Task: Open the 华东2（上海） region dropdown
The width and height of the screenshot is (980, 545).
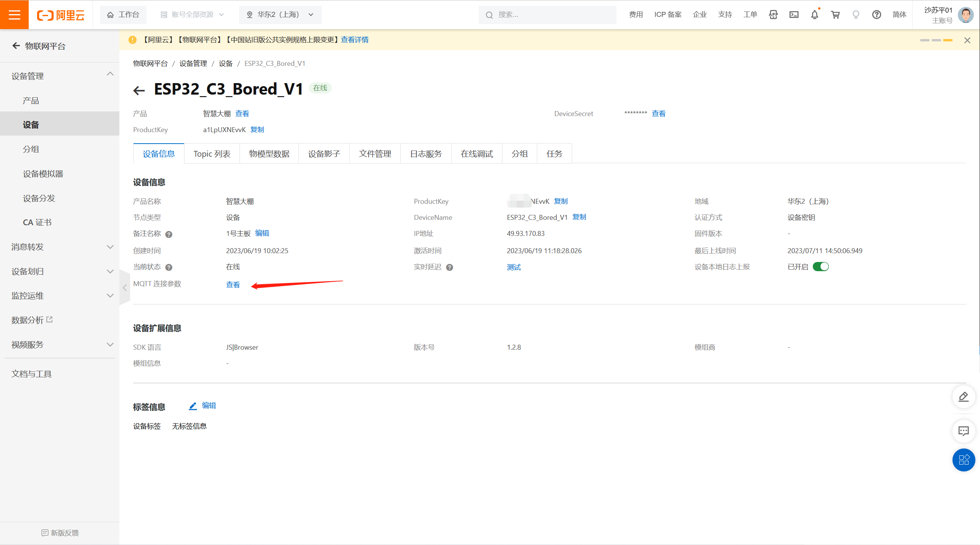Action: (x=280, y=15)
